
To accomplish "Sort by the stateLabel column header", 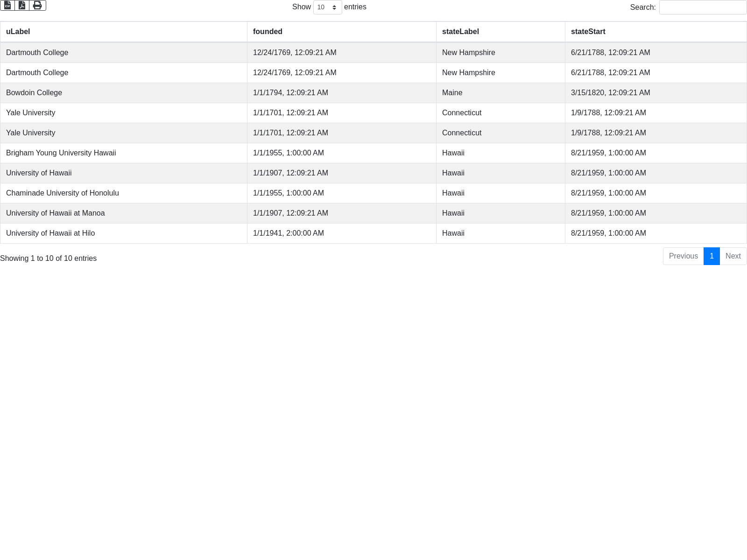I will (460, 32).
